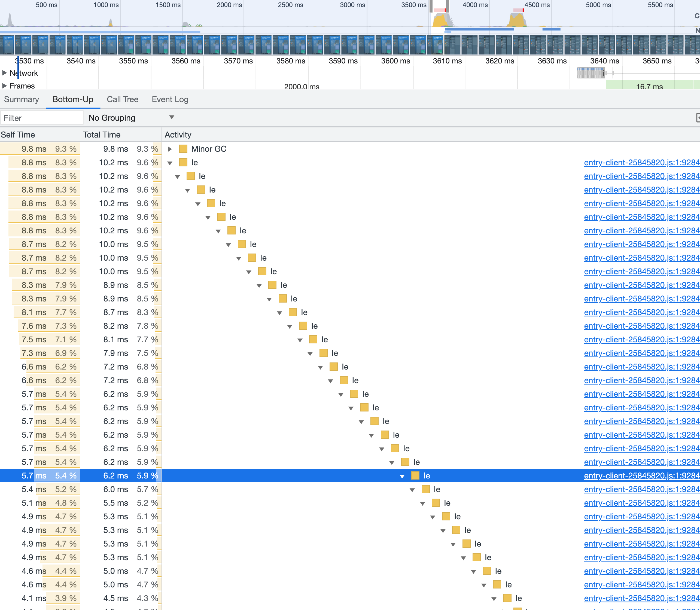The width and height of the screenshot is (700, 610).
Task: Switch to the Summary tab
Action: point(22,99)
